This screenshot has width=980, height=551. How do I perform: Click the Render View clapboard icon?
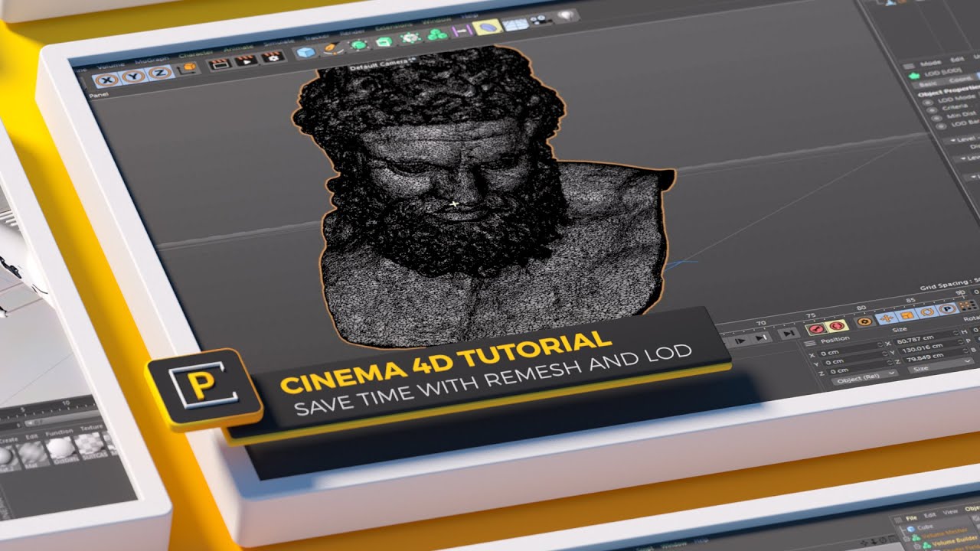[x=220, y=64]
